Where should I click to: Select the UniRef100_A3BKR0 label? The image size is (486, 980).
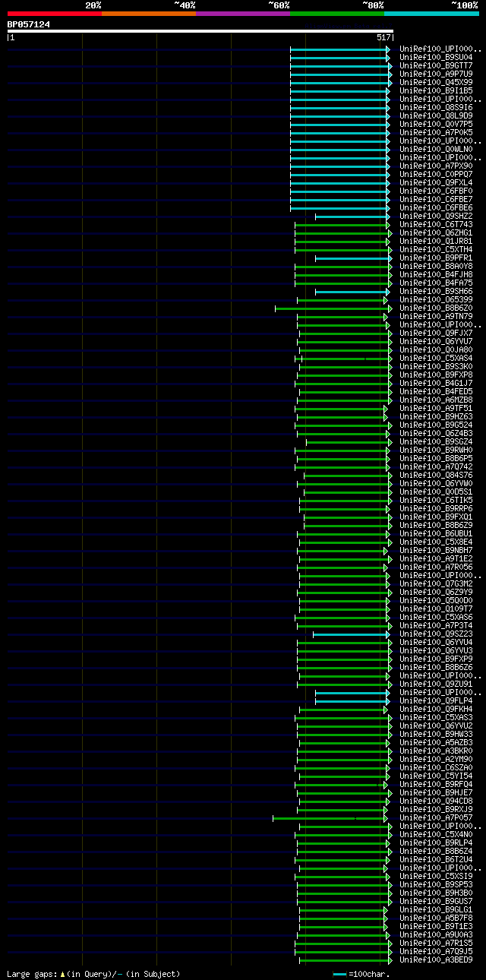(x=436, y=751)
